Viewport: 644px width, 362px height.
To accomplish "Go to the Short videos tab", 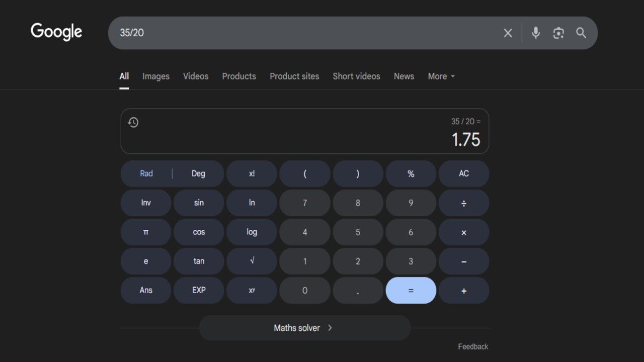I will (x=356, y=76).
